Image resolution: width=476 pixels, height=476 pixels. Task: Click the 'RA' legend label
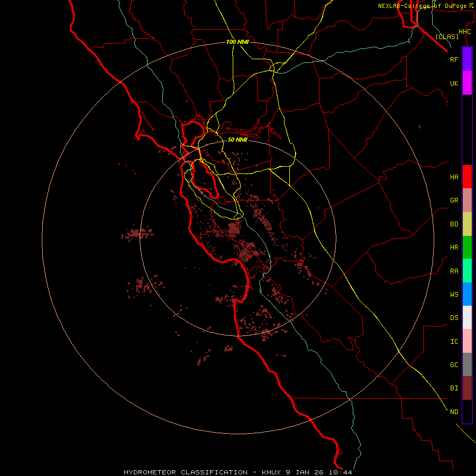[454, 271]
